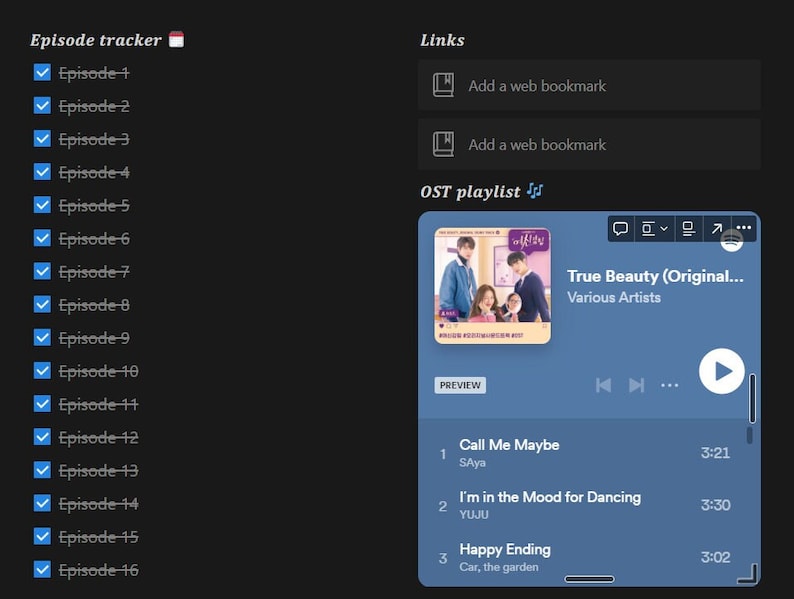Uncheck the Episode 15 checkbox
794x599 pixels.
click(x=42, y=536)
